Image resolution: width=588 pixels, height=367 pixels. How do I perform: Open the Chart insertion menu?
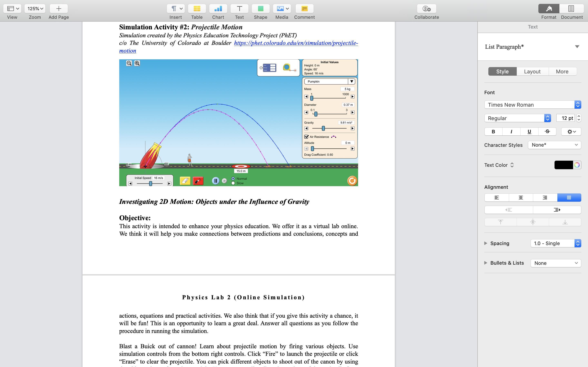(218, 9)
